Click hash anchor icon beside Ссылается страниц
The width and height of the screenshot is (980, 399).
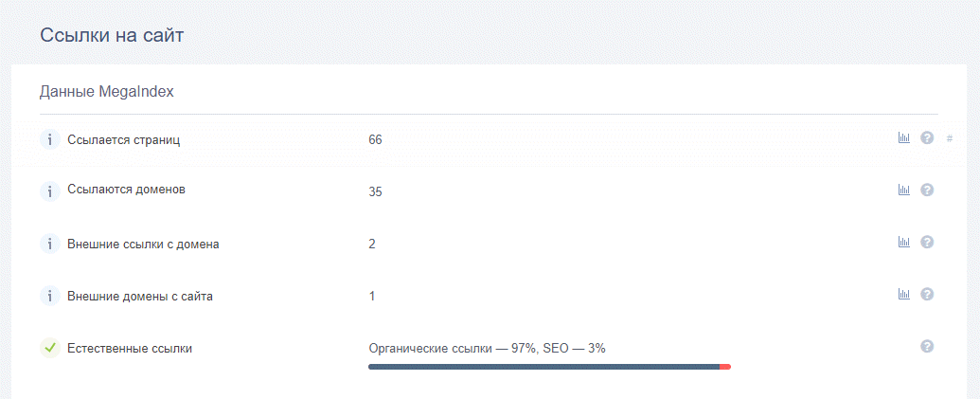point(950,138)
